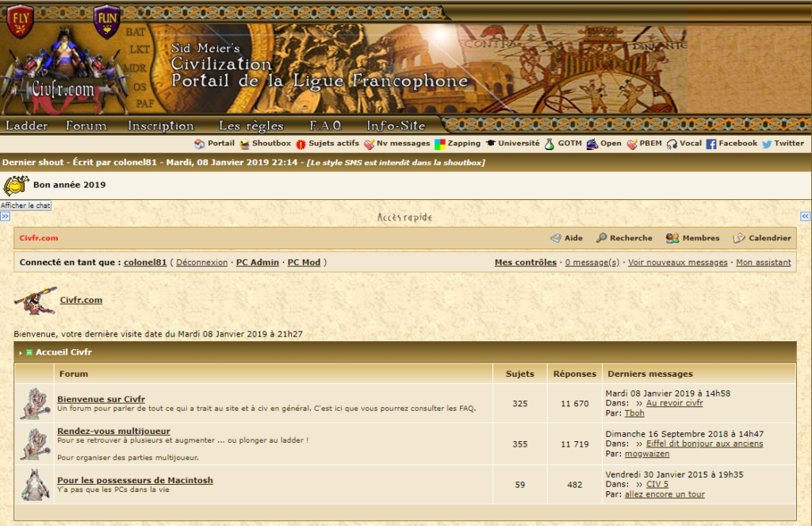Click the Zapping colored squares icon

(x=440, y=144)
